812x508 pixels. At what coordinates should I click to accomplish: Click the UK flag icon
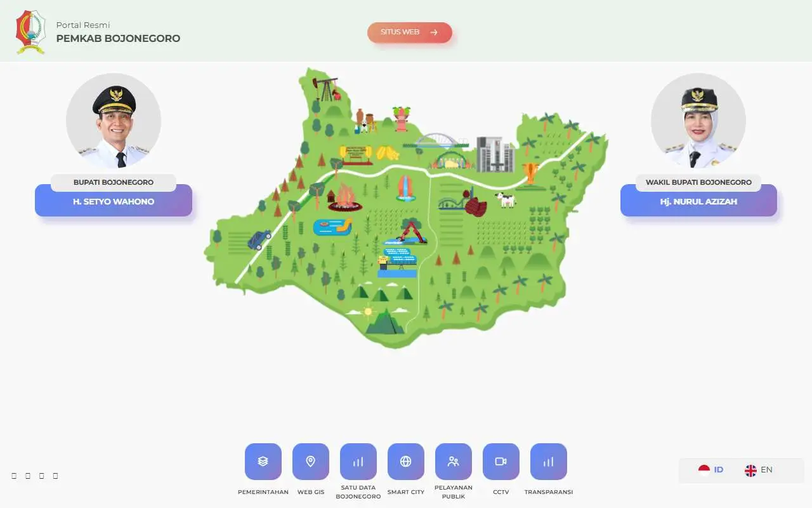click(x=750, y=470)
